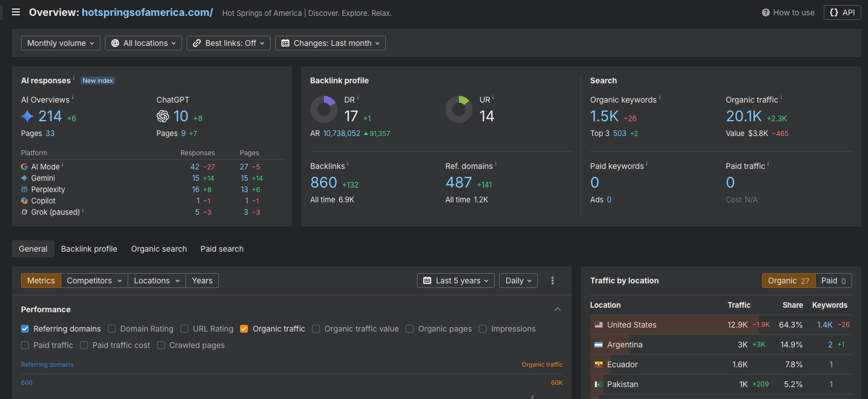Uncheck the Referring domains checkbox
Screen dimensions: 868x399
pyautogui.click(x=25, y=329)
